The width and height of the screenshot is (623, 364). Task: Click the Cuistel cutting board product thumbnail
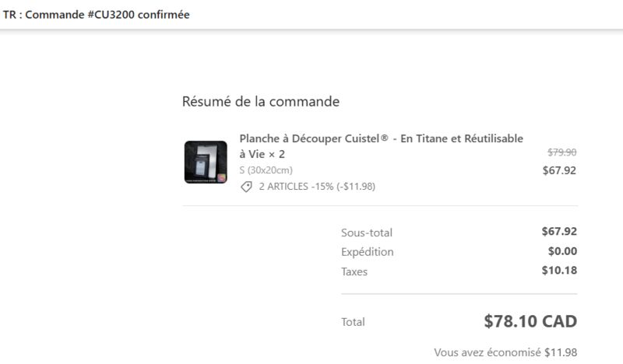[206, 162]
